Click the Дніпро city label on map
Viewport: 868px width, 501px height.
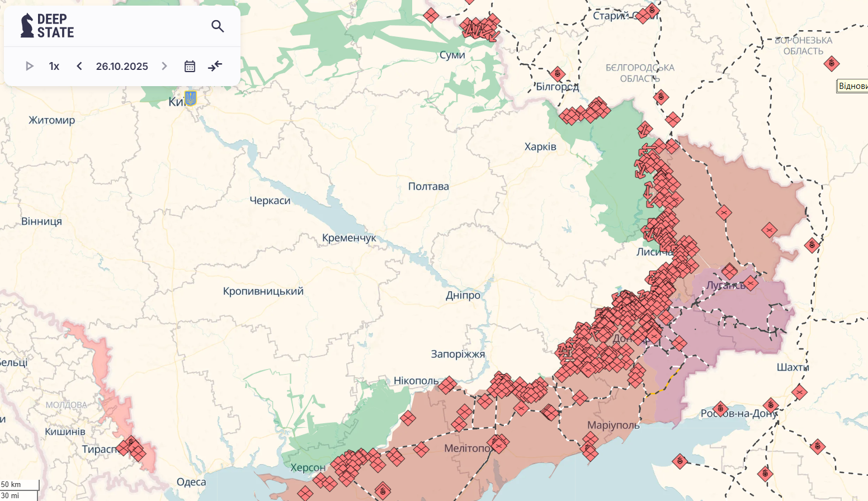click(463, 295)
